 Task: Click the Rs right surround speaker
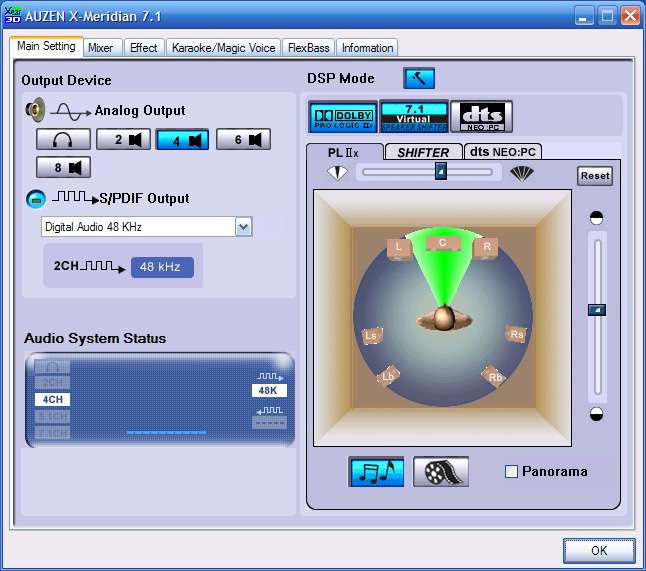tap(516, 334)
